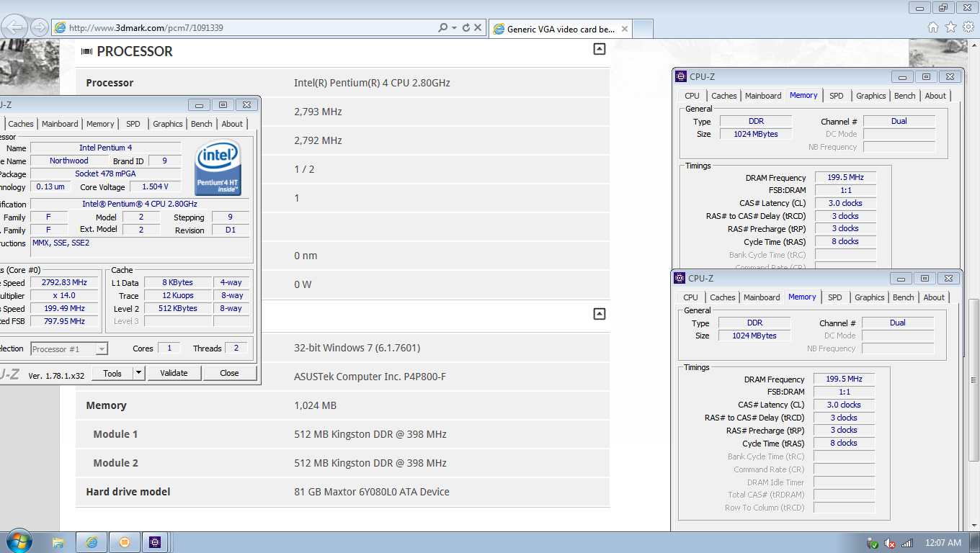Image resolution: width=980 pixels, height=553 pixels.
Task: Open a new blank browser tab
Action: coord(643,29)
